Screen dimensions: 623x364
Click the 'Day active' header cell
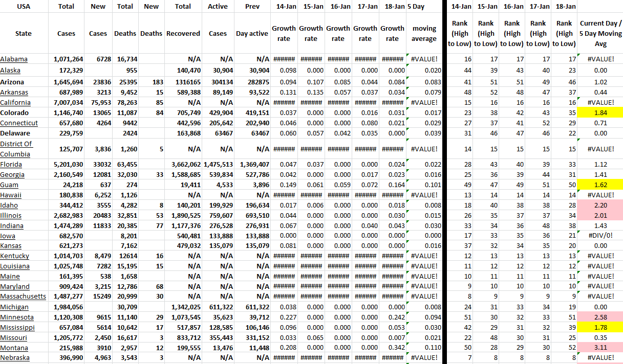pyautogui.click(x=252, y=34)
